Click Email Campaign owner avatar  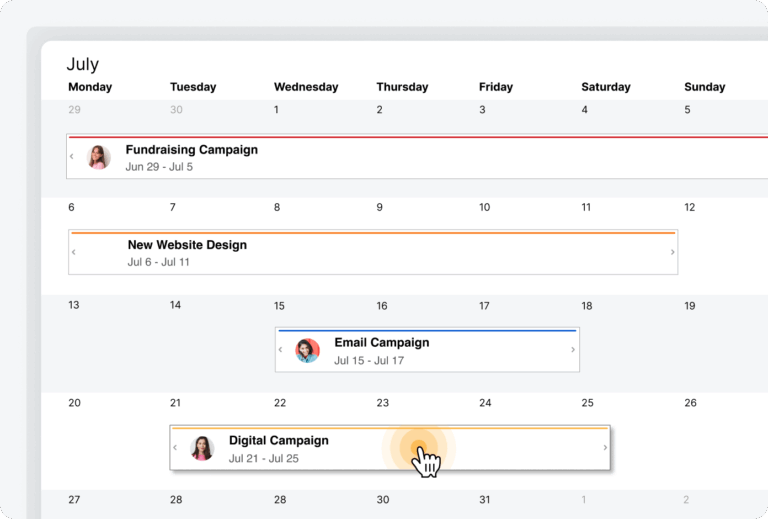[308, 351]
